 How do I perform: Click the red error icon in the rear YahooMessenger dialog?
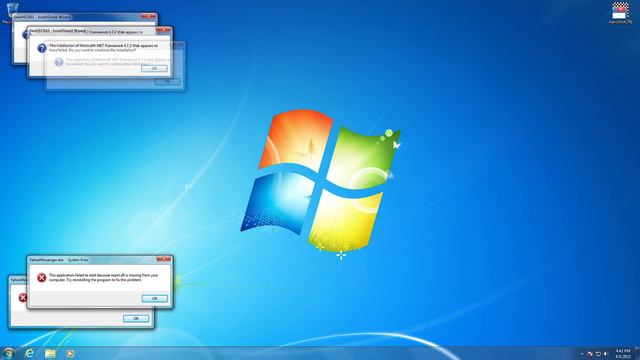point(23,298)
